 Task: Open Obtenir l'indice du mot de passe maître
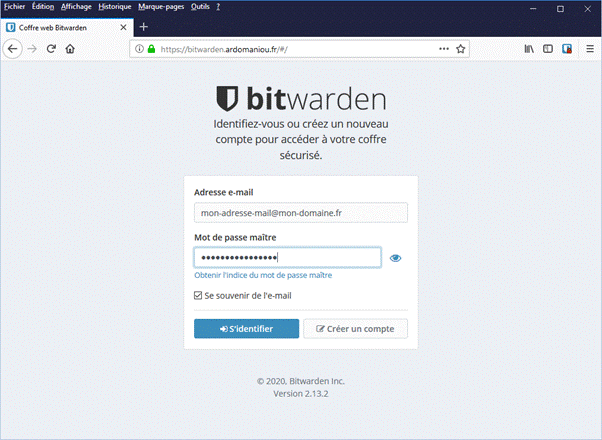pos(263,275)
